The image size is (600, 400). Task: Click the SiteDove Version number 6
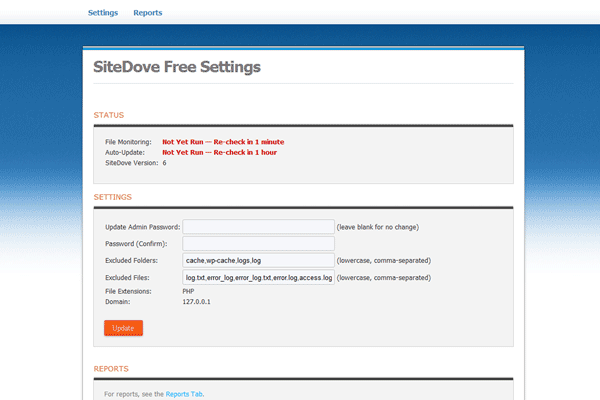165,162
